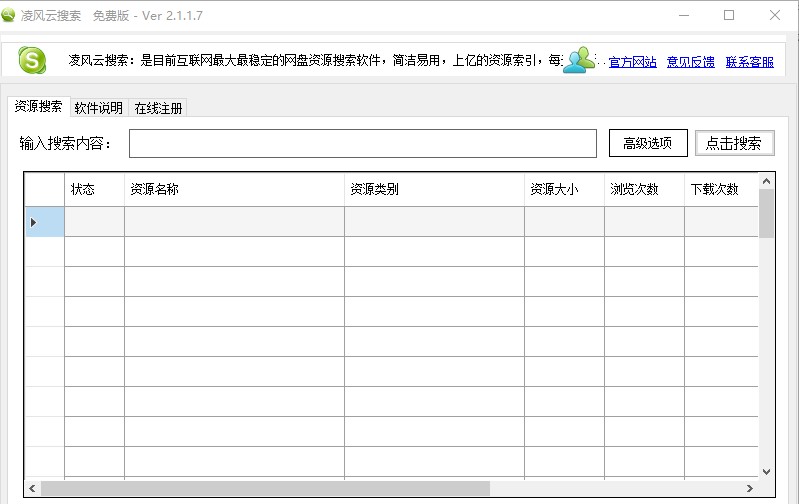Click the scrolling 凌风云搜索 description text
Screen dimensions: 799x504
point(315,61)
